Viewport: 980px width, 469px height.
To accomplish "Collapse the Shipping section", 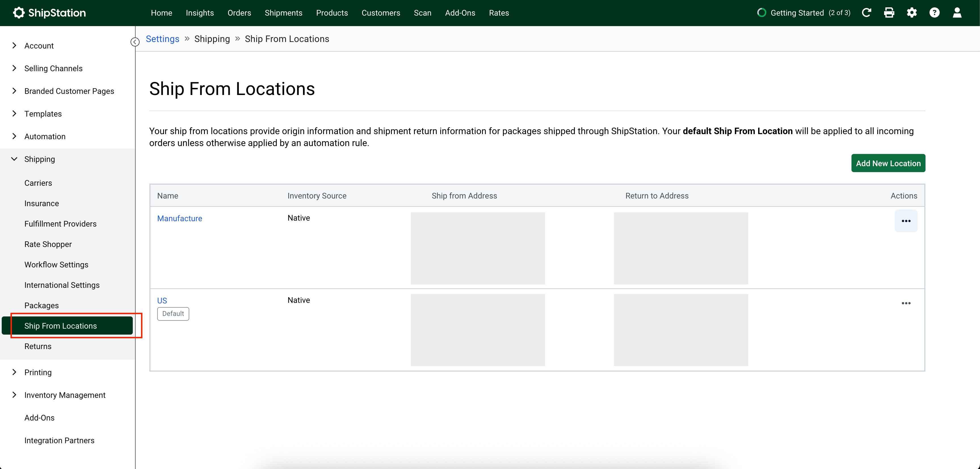I will [x=39, y=159].
